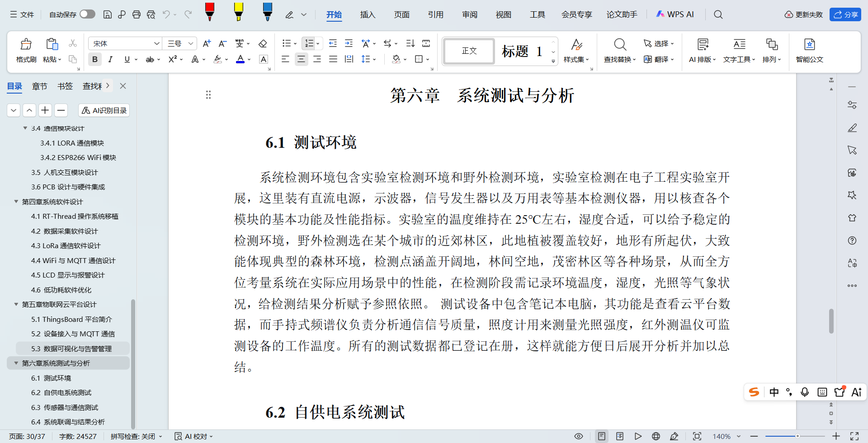Click the Undo arrow icon

tap(166, 14)
